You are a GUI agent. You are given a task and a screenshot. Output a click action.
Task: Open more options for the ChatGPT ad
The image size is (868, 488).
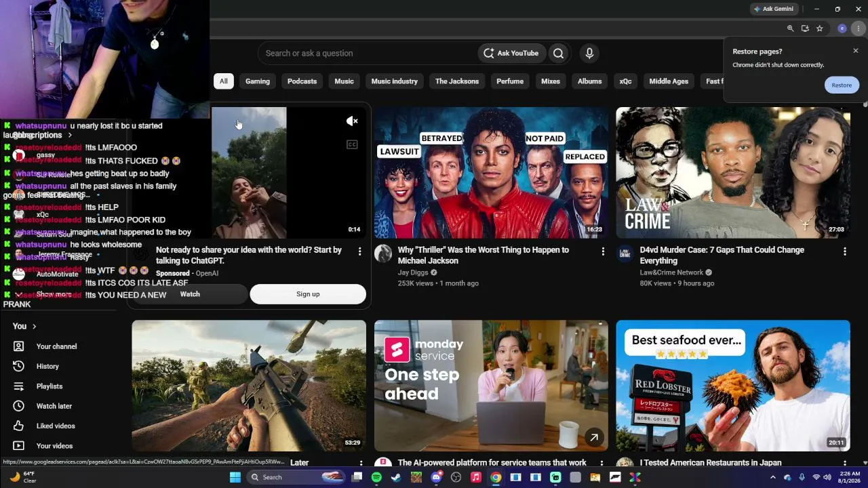pos(359,251)
